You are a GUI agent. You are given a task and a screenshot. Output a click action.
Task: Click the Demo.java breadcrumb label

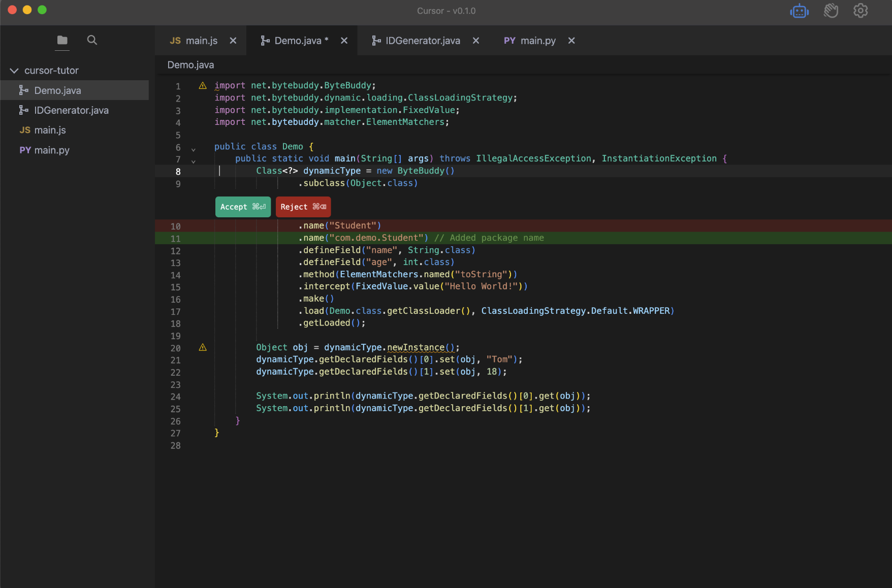pyautogui.click(x=190, y=65)
